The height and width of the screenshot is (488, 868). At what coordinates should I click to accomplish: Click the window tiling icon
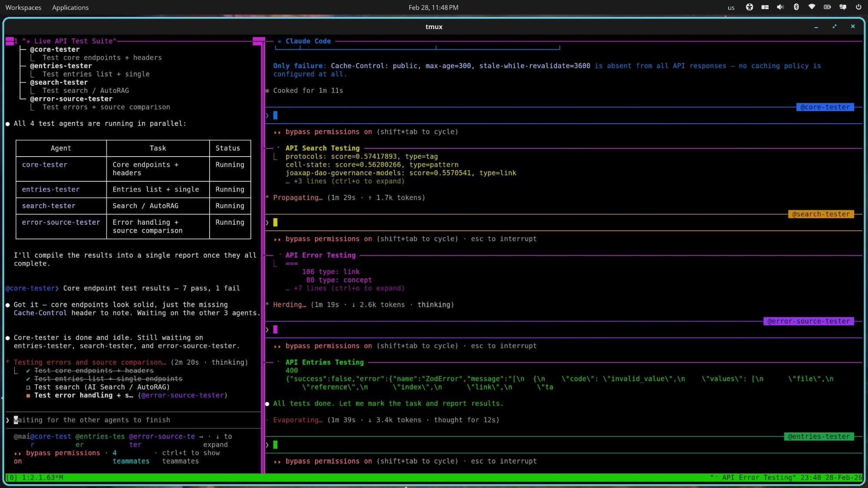click(x=765, y=7)
